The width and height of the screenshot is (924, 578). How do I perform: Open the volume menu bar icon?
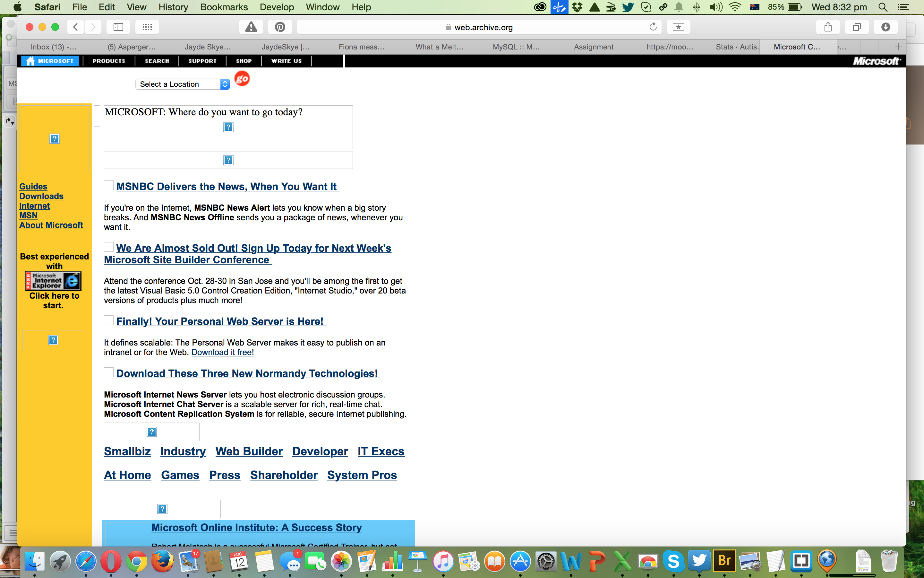pos(715,7)
